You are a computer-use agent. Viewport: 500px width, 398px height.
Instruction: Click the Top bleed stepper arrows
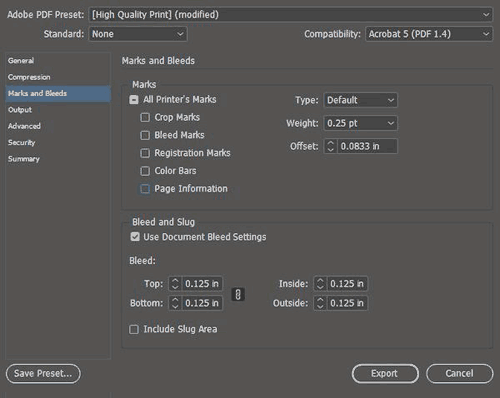click(175, 284)
